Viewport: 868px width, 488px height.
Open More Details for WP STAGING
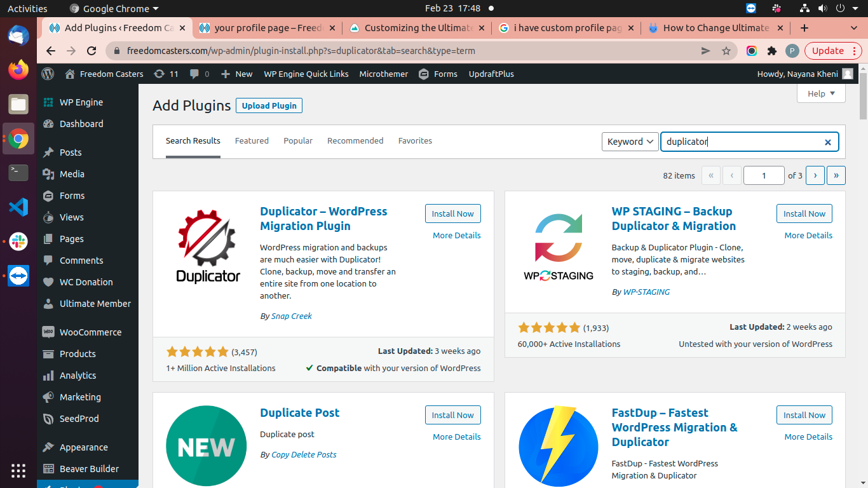point(808,235)
